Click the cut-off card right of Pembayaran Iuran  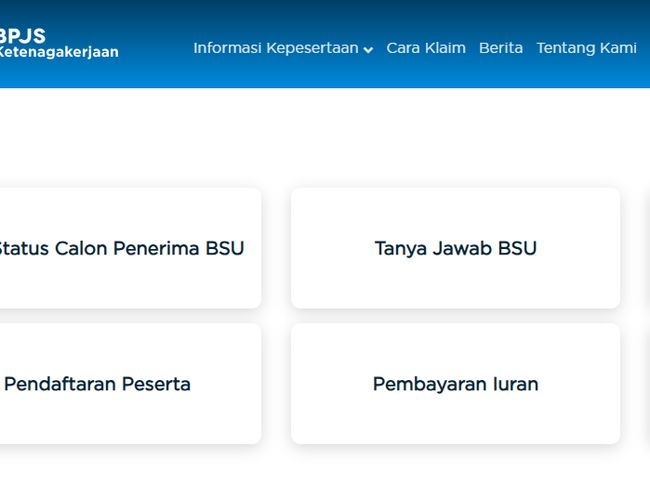click(x=647, y=384)
